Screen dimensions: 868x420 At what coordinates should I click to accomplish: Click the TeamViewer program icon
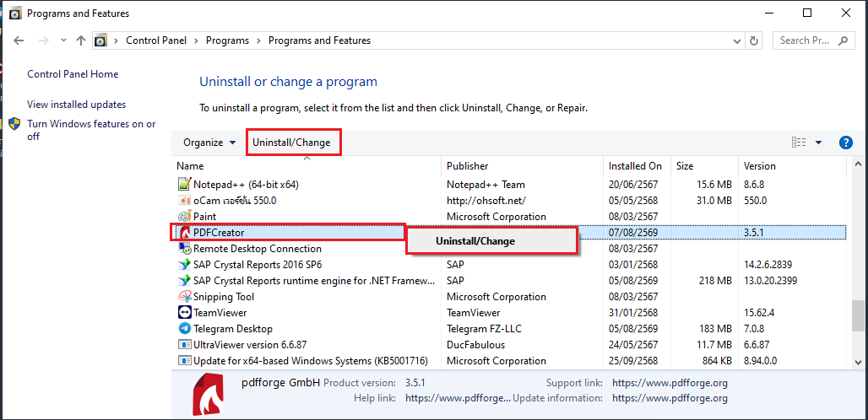click(x=184, y=313)
